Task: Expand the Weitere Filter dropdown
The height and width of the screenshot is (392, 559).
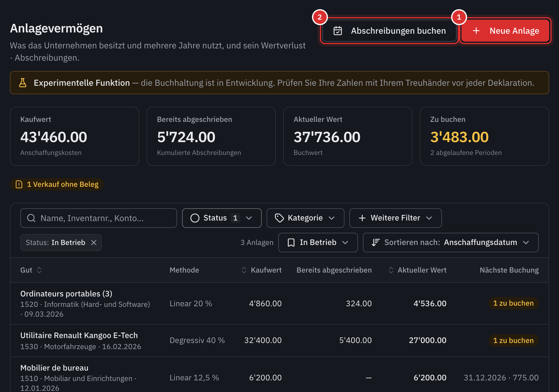Action: click(x=395, y=218)
